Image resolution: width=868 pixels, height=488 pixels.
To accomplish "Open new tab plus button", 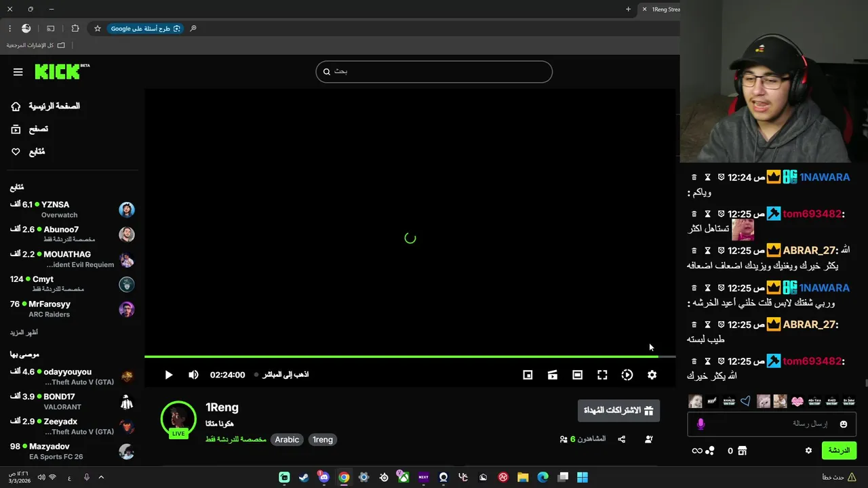I will coord(628,9).
